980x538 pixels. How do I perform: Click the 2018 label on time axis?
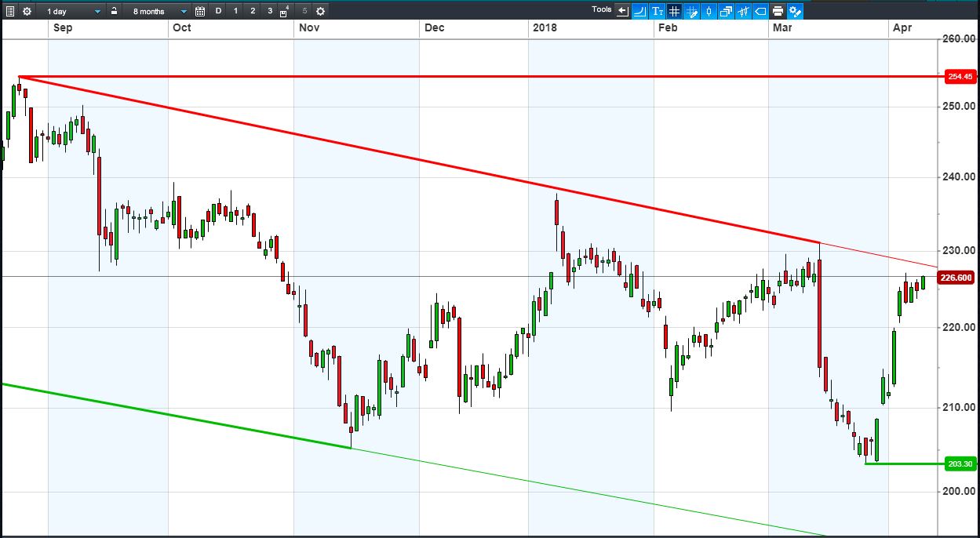pyautogui.click(x=545, y=27)
